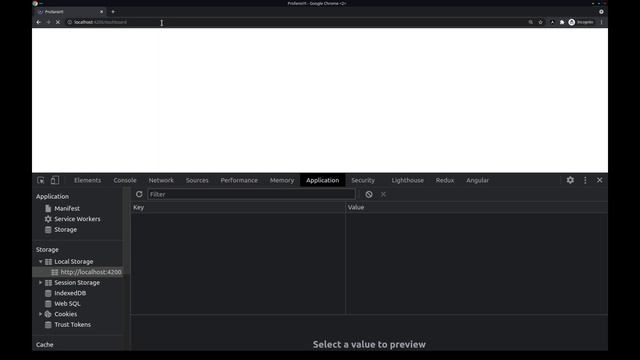Click the Cache section heading
This screenshot has width=640, height=360.
click(x=44, y=345)
